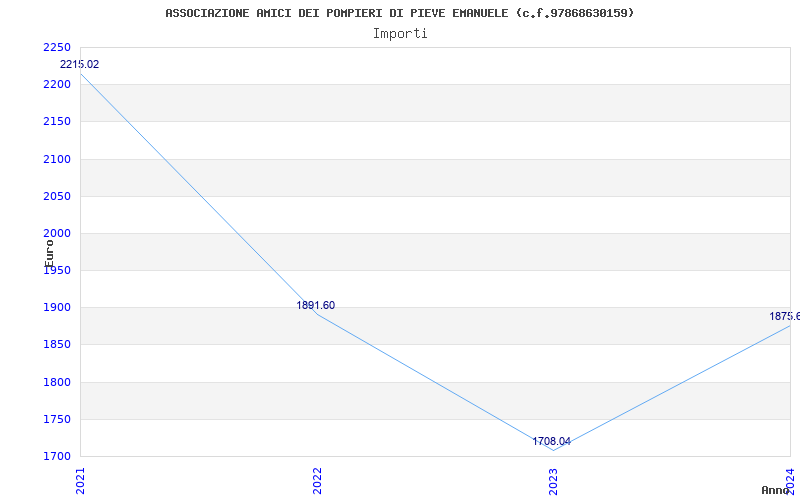Click the 1850 y-axis value
Image resolution: width=800 pixels, height=500 pixels.
click(x=57, y=344)
